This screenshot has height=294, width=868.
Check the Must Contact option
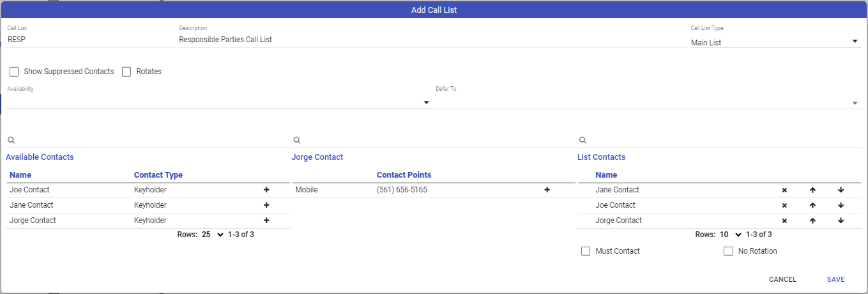click(x=586, y=251)
